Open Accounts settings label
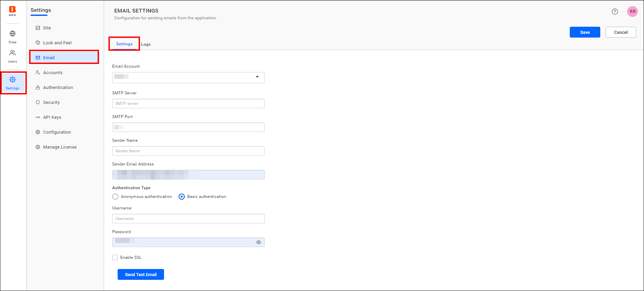 (x=53, y=73)
